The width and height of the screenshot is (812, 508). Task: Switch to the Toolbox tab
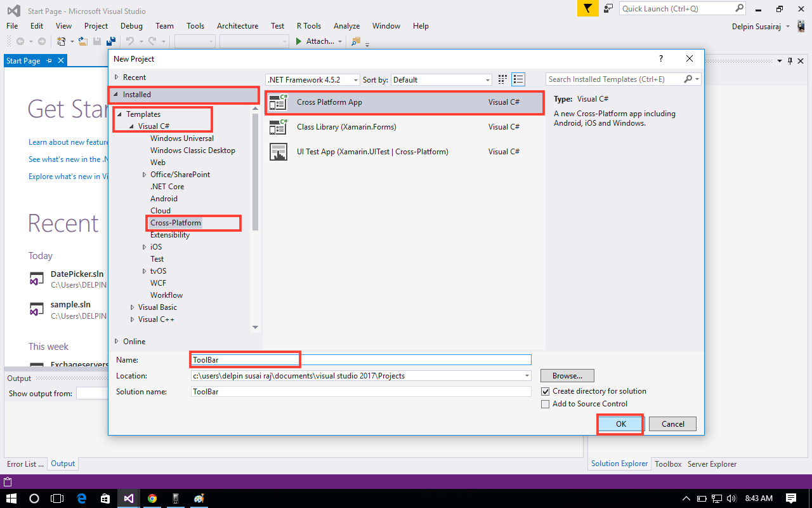[668, 464]
